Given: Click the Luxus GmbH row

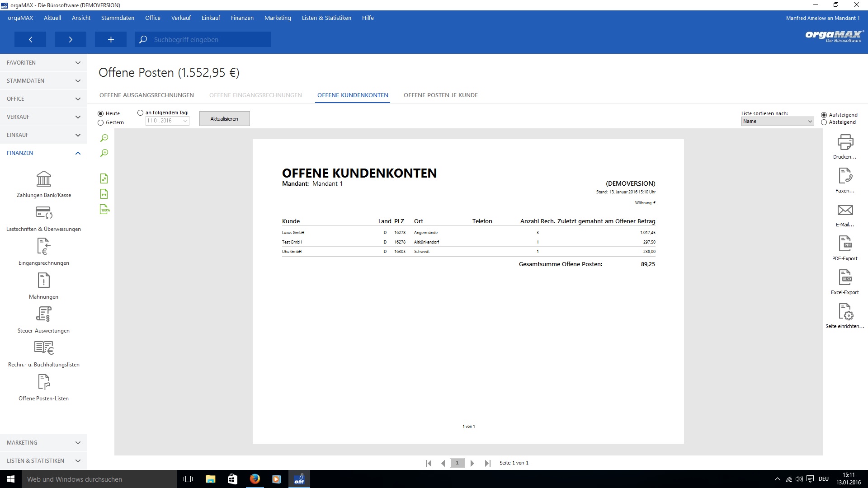Looking at the screenshot, I should [469, 233].
